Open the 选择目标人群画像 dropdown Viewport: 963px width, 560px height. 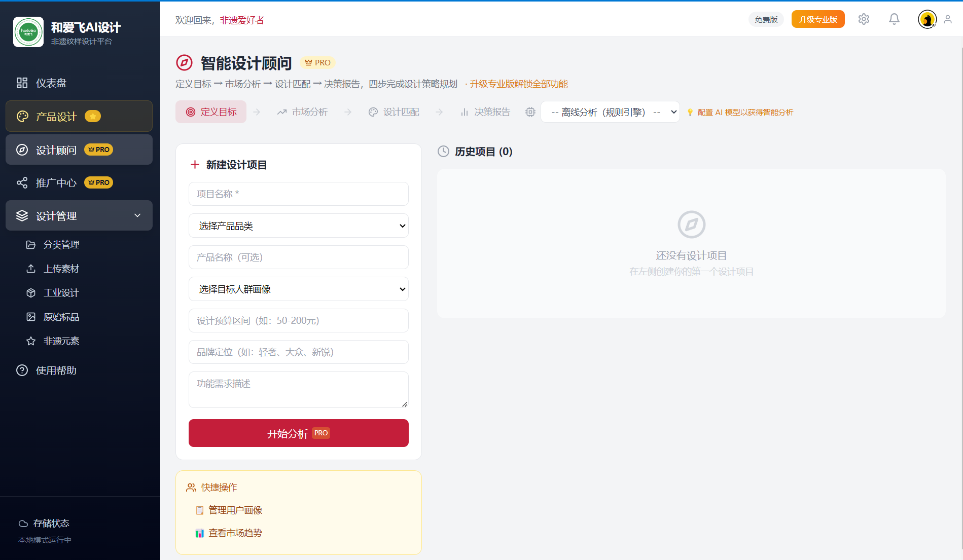299,289
